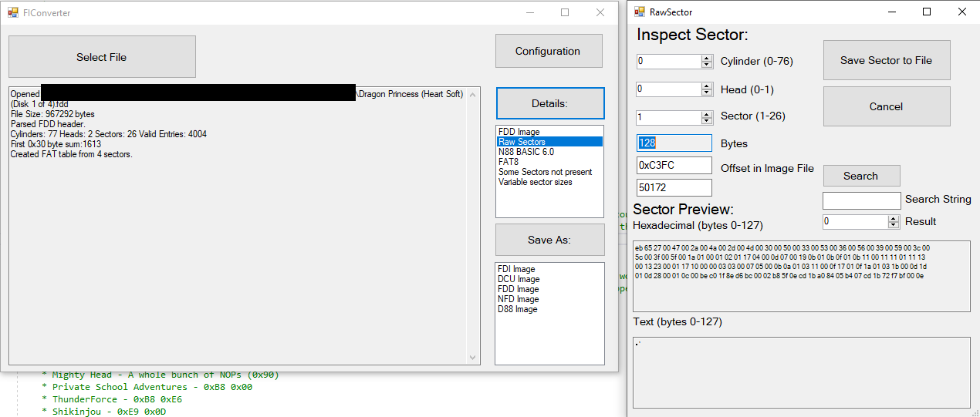Decrease the Head value with down arrow

(707, 92)
